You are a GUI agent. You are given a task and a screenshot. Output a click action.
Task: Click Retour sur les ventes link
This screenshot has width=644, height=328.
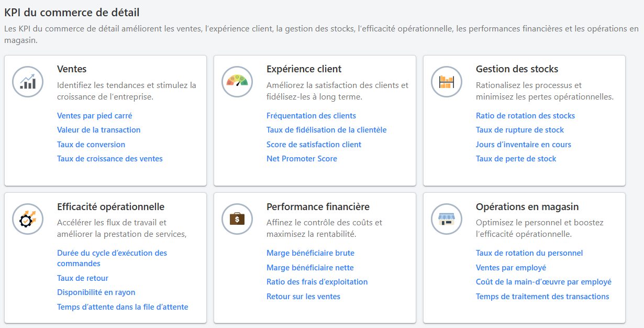pos(303,297)
